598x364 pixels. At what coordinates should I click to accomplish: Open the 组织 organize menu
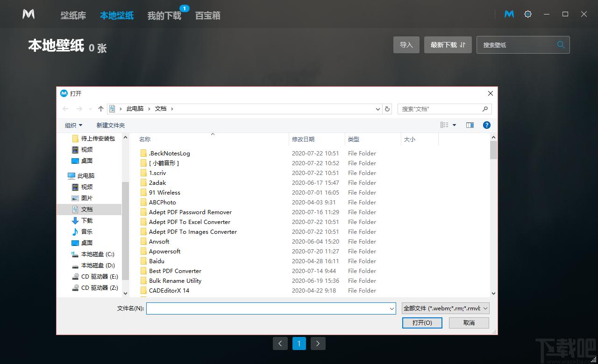(73, 126)
